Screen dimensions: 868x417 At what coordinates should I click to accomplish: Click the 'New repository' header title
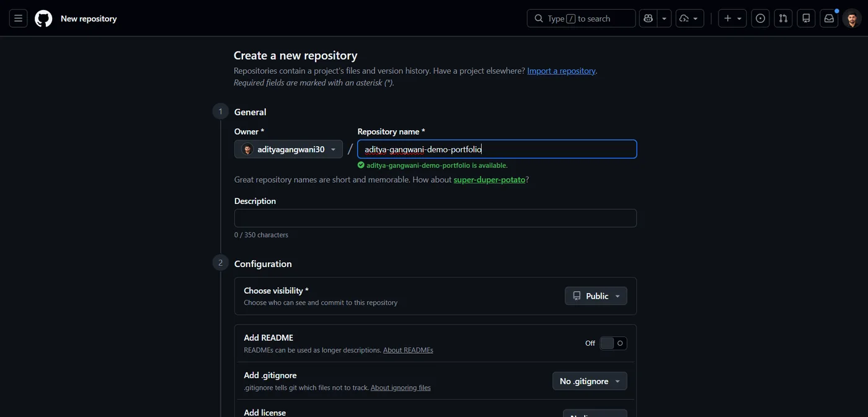pyautogui.click(x=89, y=19)
